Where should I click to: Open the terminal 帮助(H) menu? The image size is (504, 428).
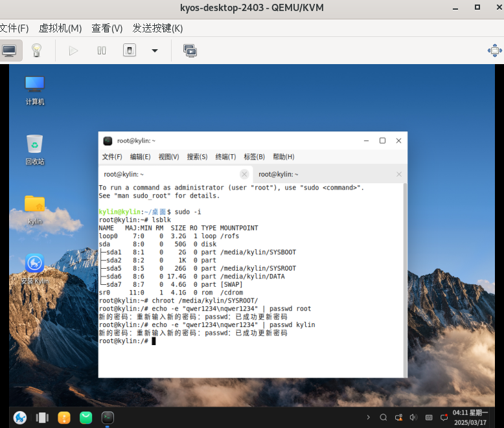pos(284,157)
